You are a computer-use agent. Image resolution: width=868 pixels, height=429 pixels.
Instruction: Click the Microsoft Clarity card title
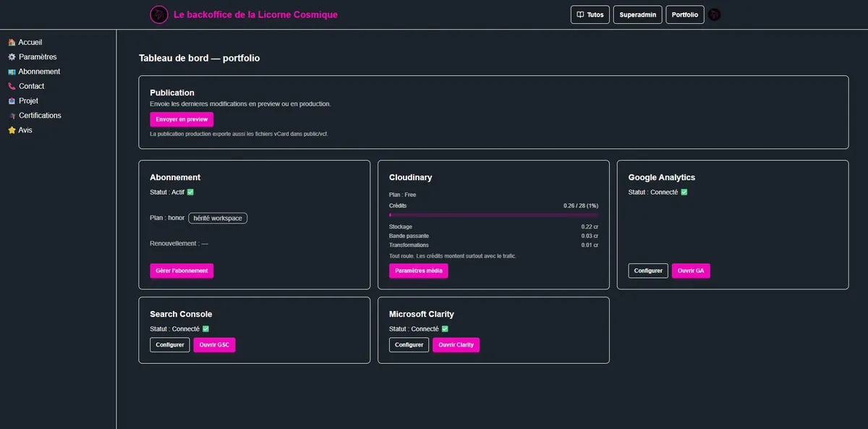tap(422, 314)
